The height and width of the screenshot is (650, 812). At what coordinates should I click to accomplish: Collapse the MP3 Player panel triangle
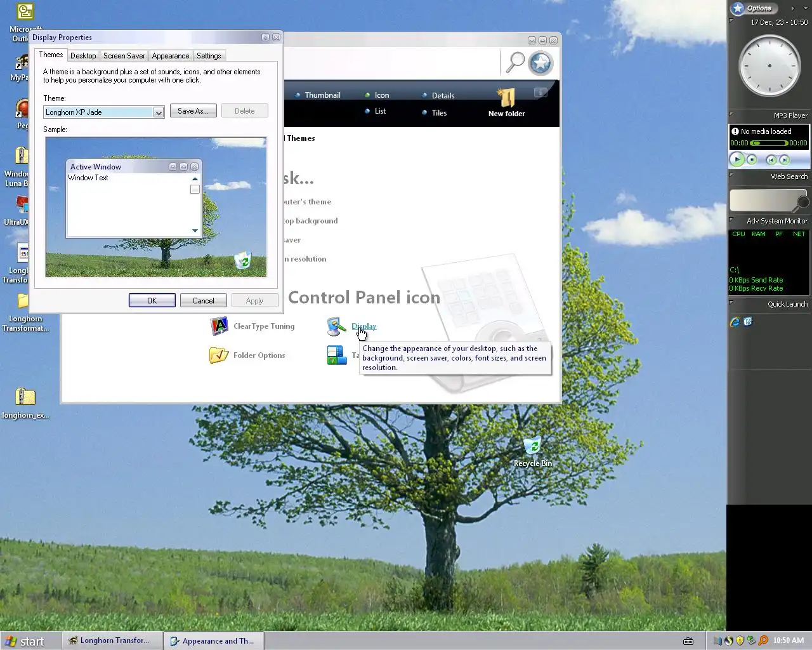point(731,114)
